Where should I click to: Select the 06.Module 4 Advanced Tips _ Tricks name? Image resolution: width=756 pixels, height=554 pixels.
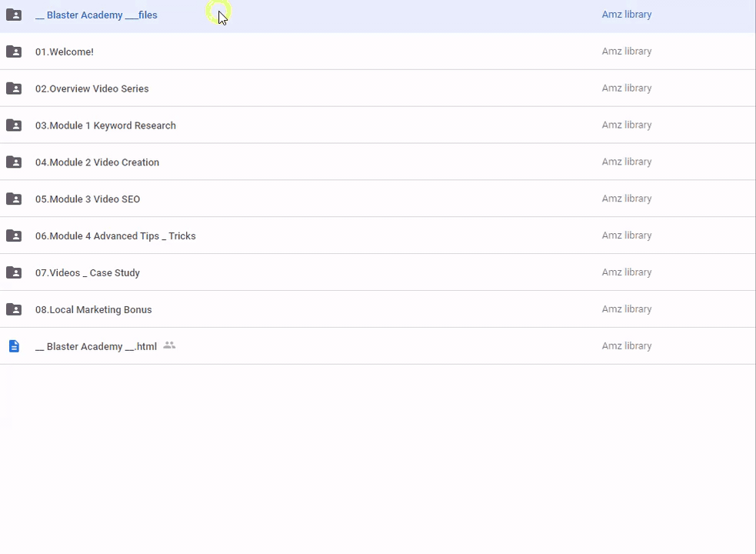[115, 237]
